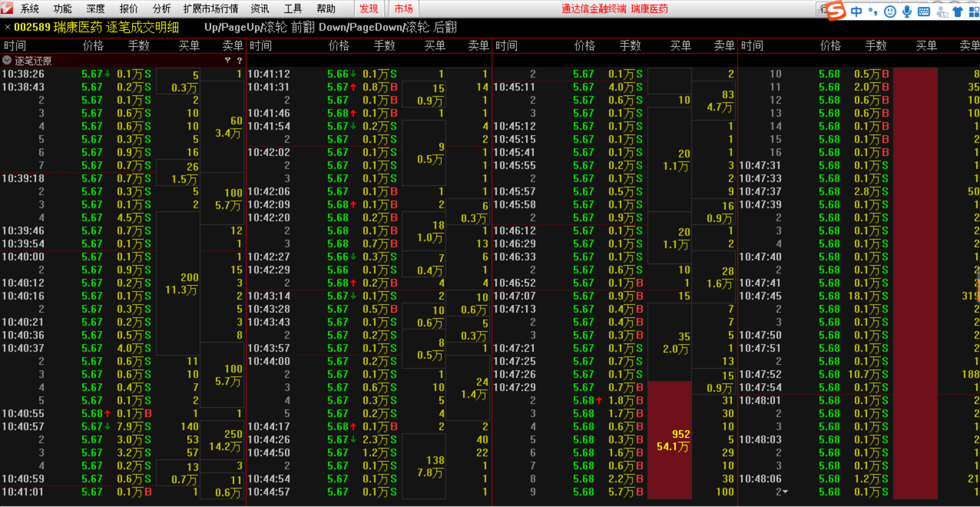Click the Sogou skin shirt icon

tap(957, 11)
